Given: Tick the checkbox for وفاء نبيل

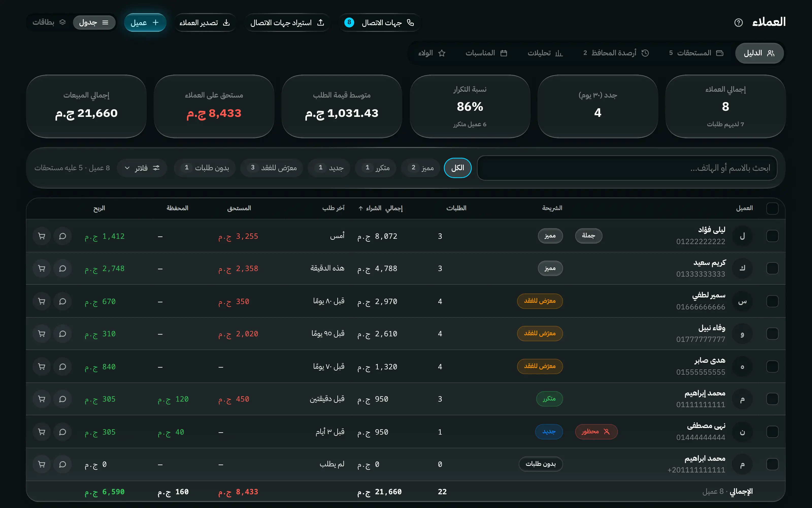Looking at the screenshot, I should coord(772,334).
